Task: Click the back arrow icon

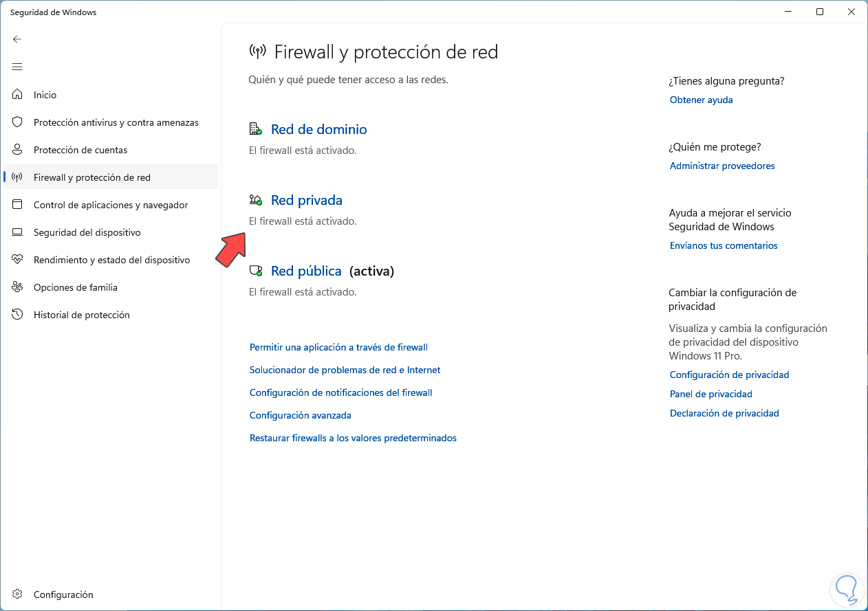Action: point(17,39)
